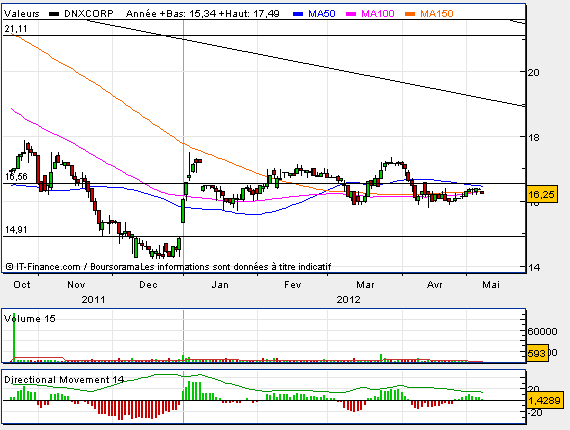Click the 14 price axis label
Viewport: 570px width, 430px height.
click(533, 268)
